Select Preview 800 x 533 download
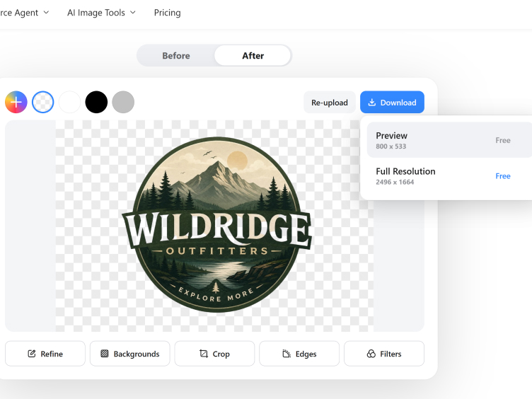The height and width of the screenshot is (399, 532). [x=449, y=140]
